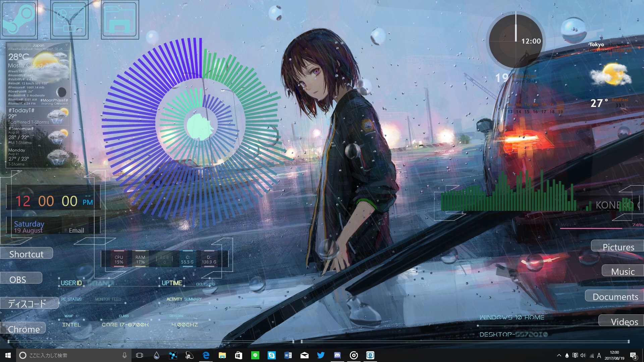This screenshot has width=644, height=362.
Task: Open the LINE app from taskbar
Action: (255, 355)
